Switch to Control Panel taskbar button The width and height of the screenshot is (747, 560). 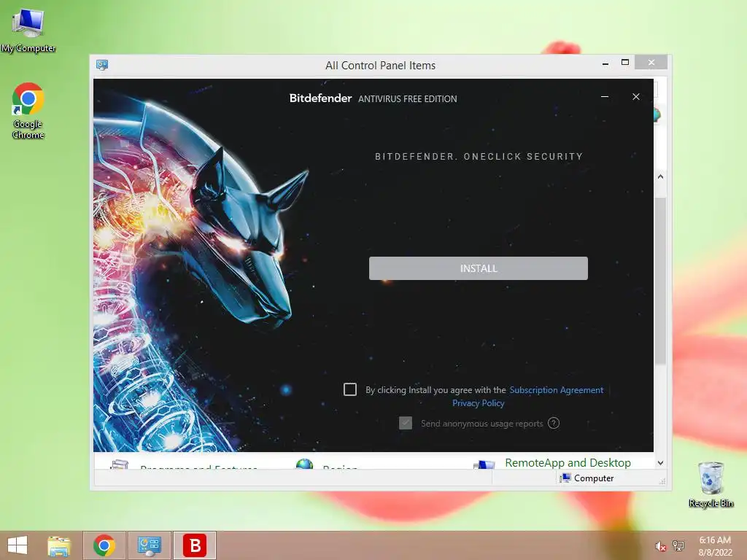pos(150,545)
